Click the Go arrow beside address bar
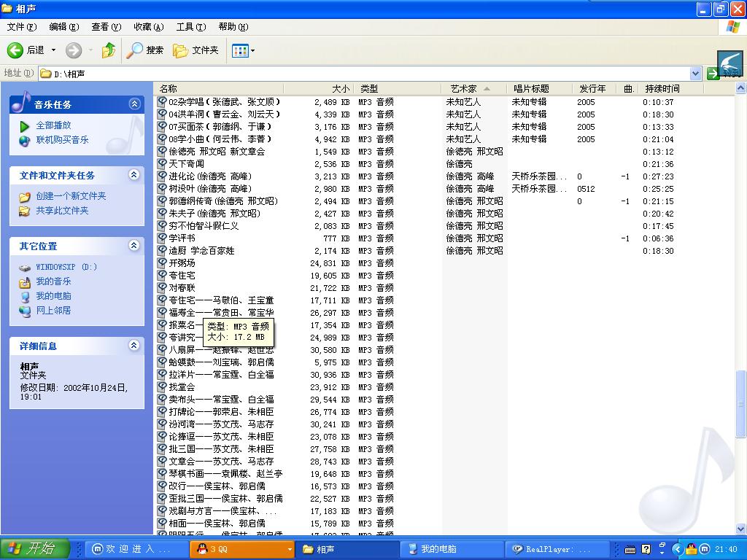The height and width of the screenshot is (560, 747). 713,74
